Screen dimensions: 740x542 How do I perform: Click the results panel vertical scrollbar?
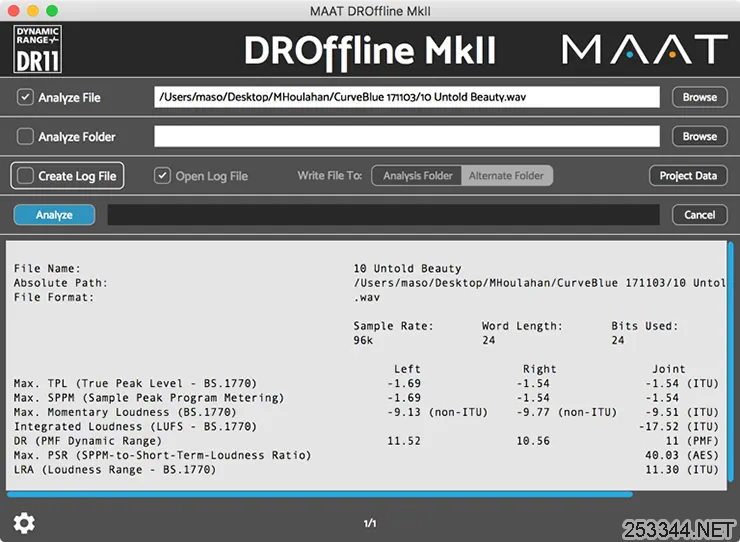[x=731, y=364]
